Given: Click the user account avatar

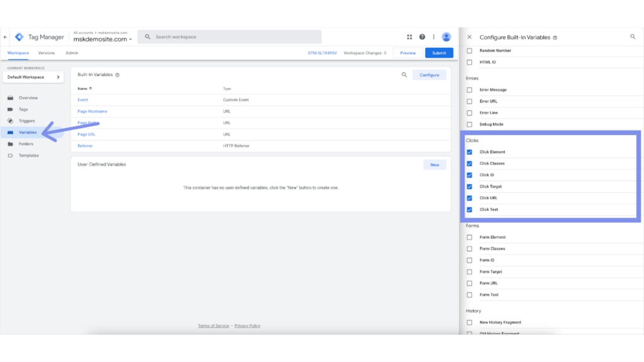Looking at the screenshot, I should 446,37.
